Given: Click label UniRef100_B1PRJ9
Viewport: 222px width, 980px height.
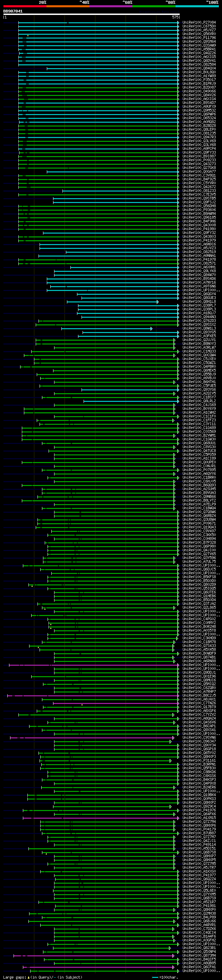Looking at the screenshot, I should (199, 84).
